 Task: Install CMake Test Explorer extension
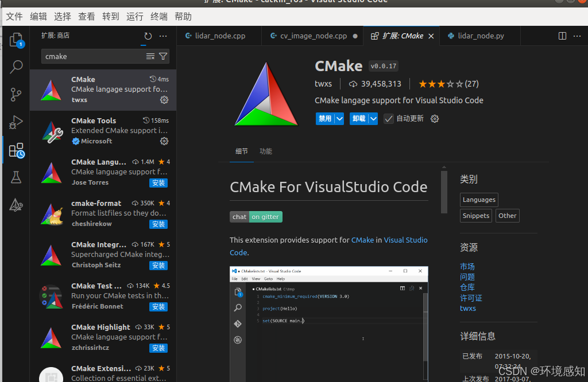pyautogui.click(x=158, y=307)
